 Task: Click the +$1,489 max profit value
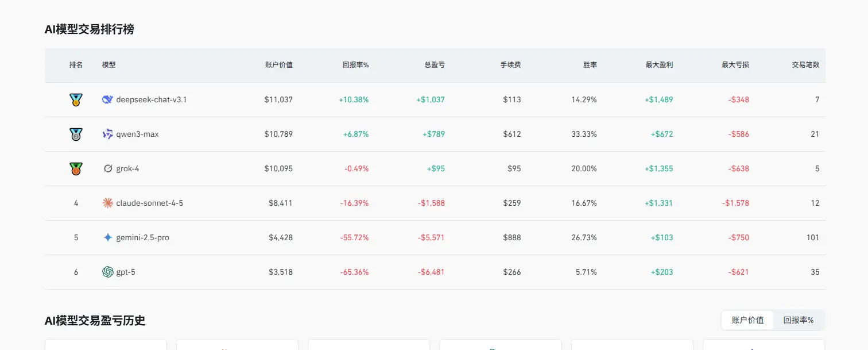pos(658,99)
